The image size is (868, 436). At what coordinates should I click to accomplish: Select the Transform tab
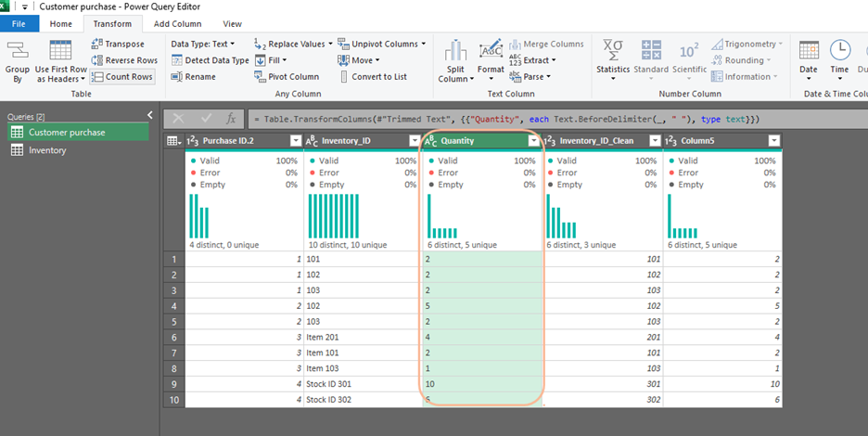click(112, 24)
